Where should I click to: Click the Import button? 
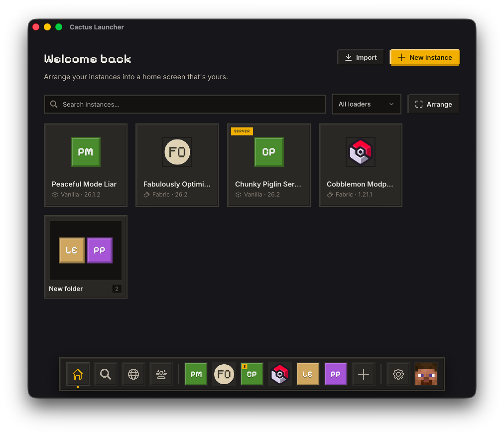coord(361,57)
